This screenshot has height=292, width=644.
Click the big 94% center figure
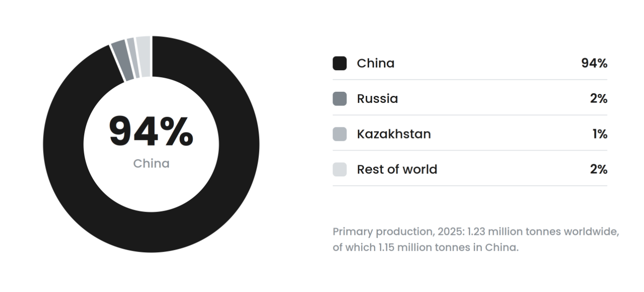coord(151,132)
